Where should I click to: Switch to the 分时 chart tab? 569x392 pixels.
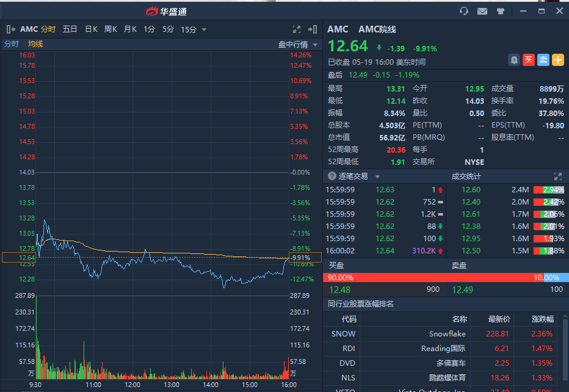point(48,29)
